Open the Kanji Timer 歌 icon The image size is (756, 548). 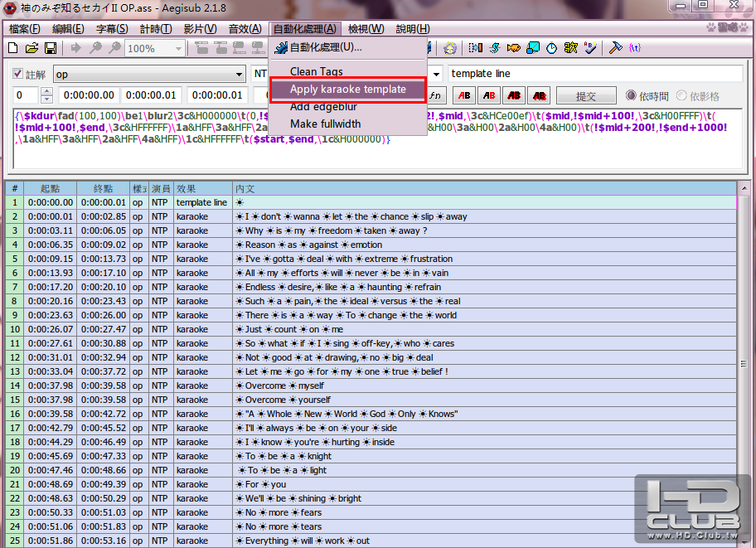(x=571, y=48)
